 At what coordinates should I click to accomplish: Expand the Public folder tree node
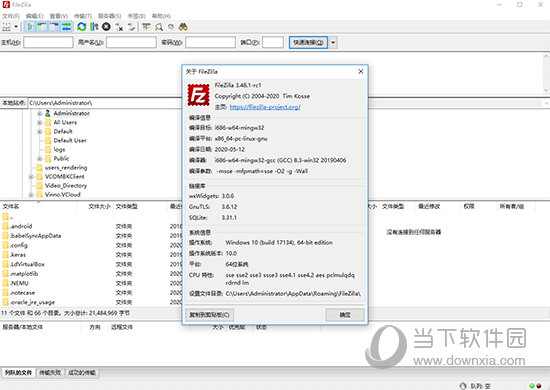click(x=40, y=159)
